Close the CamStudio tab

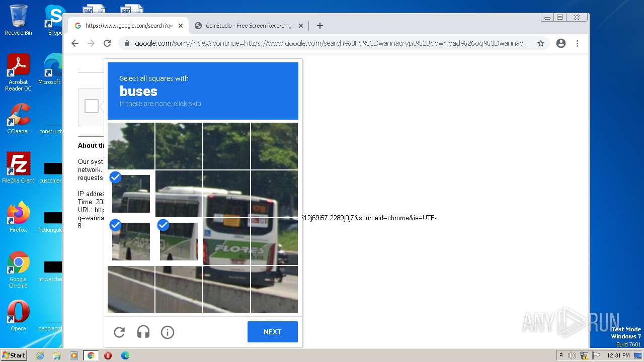click(301, 26)
